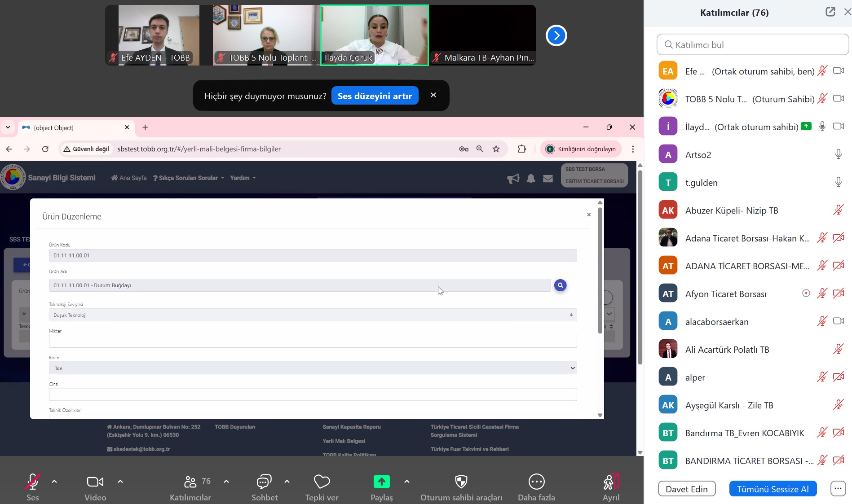Go to next page of video thumbnails
This screenshot has width=852, height=504.
556,35
